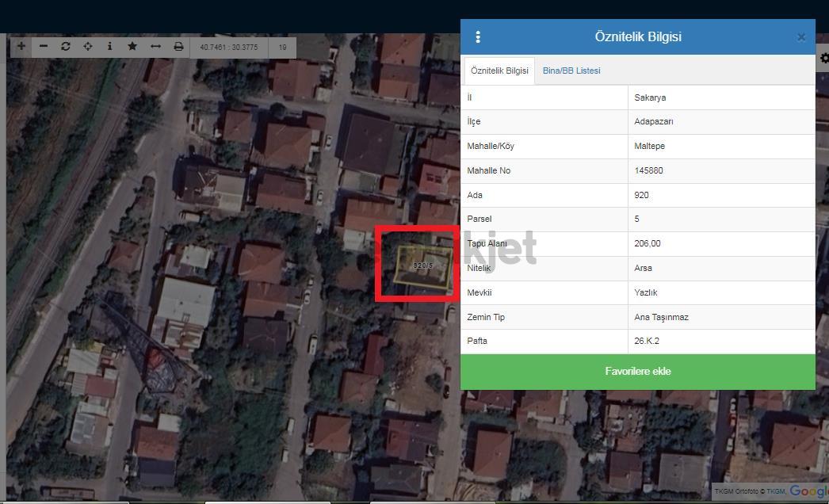This screenshot has height=504, width=829.
Task: Open the settings gear beside the panel
Action: pyautogui.click(x=824, y=58)
